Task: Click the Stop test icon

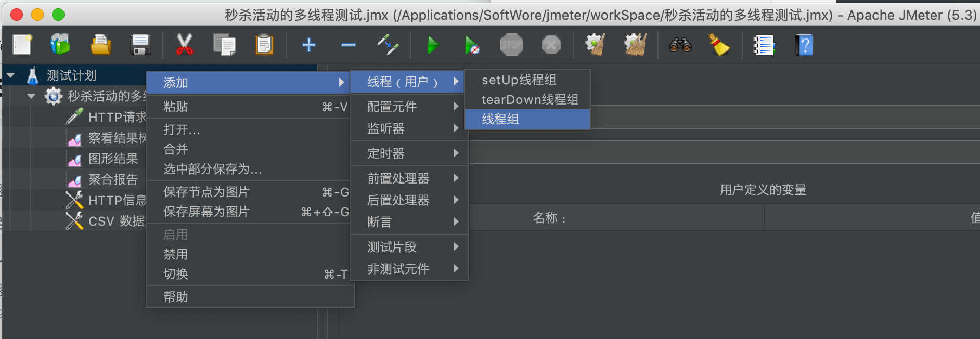Action: tap(511, 45)
